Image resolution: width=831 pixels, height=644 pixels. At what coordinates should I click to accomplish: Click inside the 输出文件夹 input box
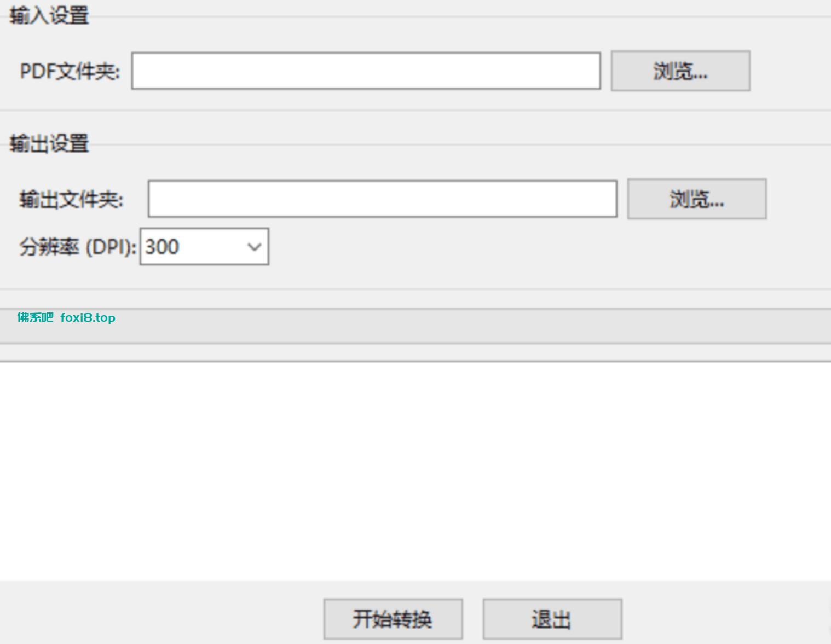382,199
